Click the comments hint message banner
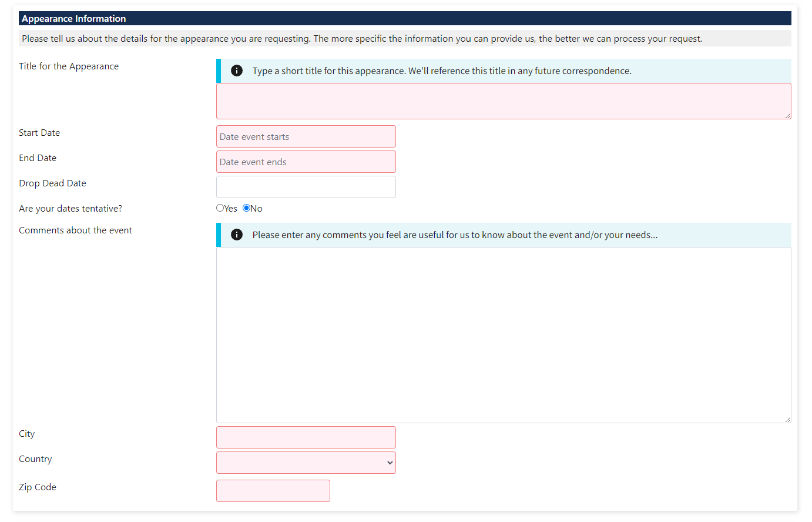Image resolution: width=812 pixels, height=522 pixels. [455, 235]
